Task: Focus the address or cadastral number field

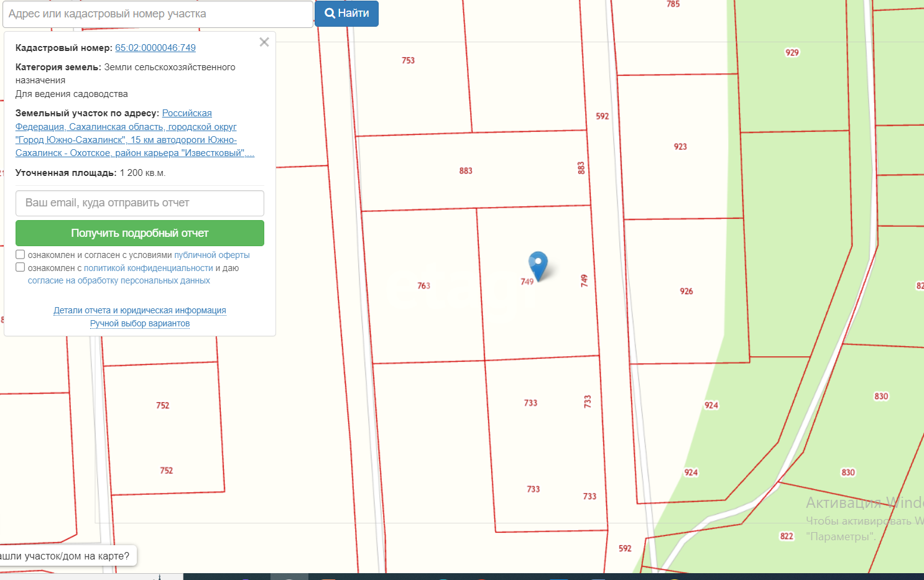Action: (158, 14)
